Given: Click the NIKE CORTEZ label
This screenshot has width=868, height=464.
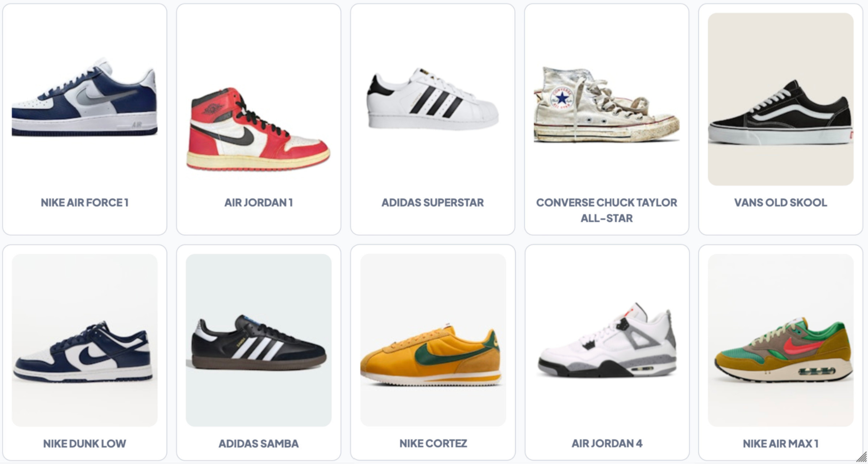Looking at the screenshot, I should pyautogui.click(x=433, y=443).
